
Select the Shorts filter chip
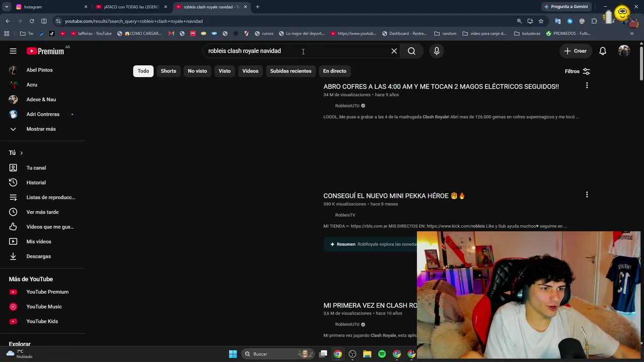[x=169, y=71]
